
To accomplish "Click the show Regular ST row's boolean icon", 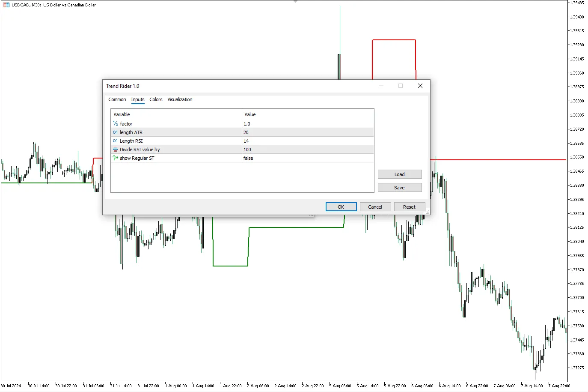I will pos(115,158).
